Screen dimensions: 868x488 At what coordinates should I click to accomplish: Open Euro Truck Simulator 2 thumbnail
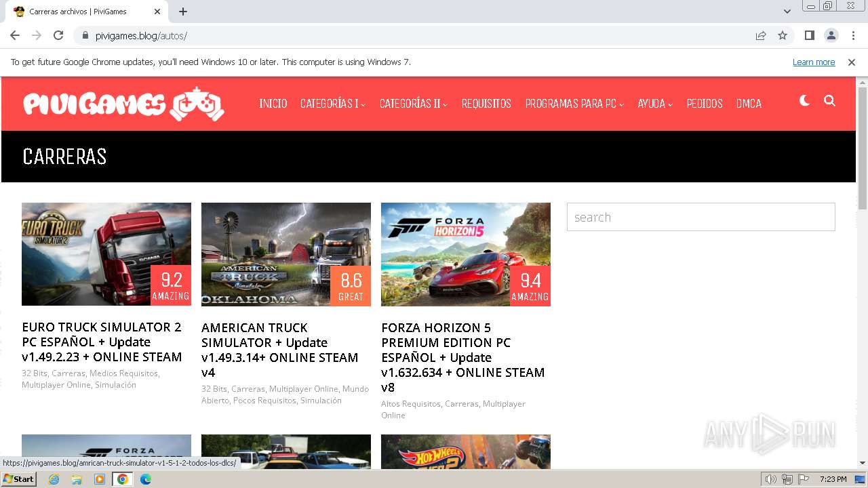pos(106,254)
